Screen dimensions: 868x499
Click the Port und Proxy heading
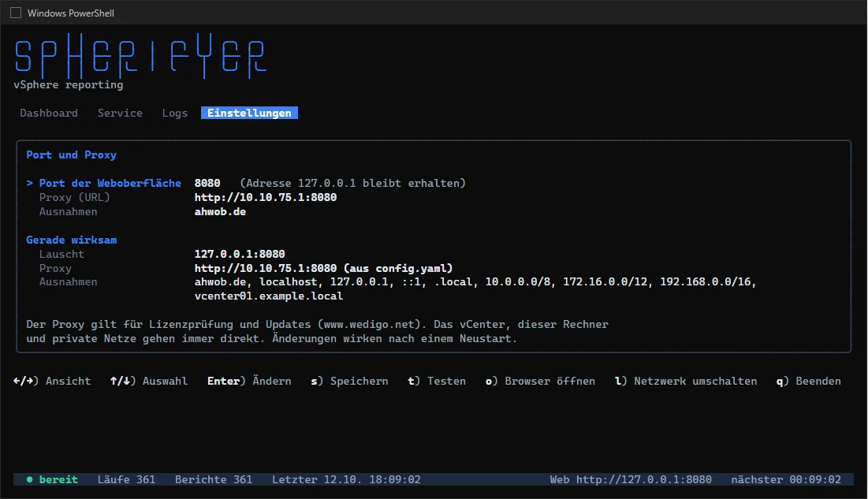point(72,155)
